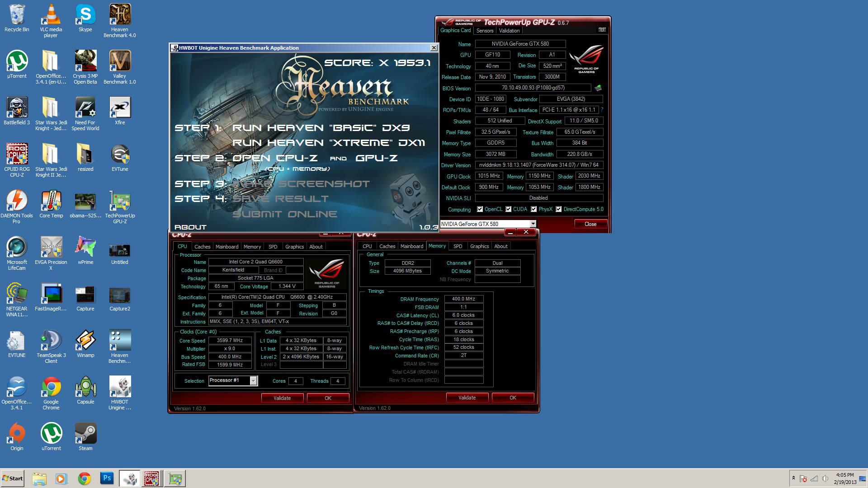Click OK in left CPU-Z window

point(328,398)
